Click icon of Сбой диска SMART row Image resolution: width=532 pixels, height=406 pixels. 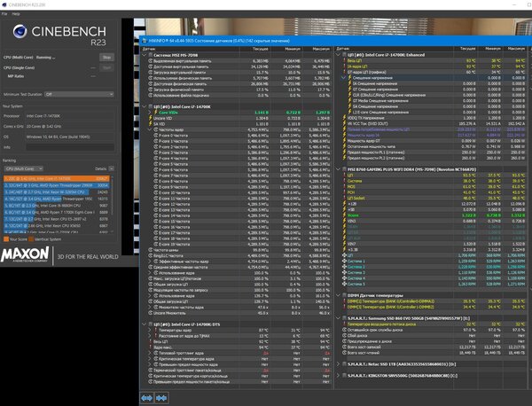[344, 335]
